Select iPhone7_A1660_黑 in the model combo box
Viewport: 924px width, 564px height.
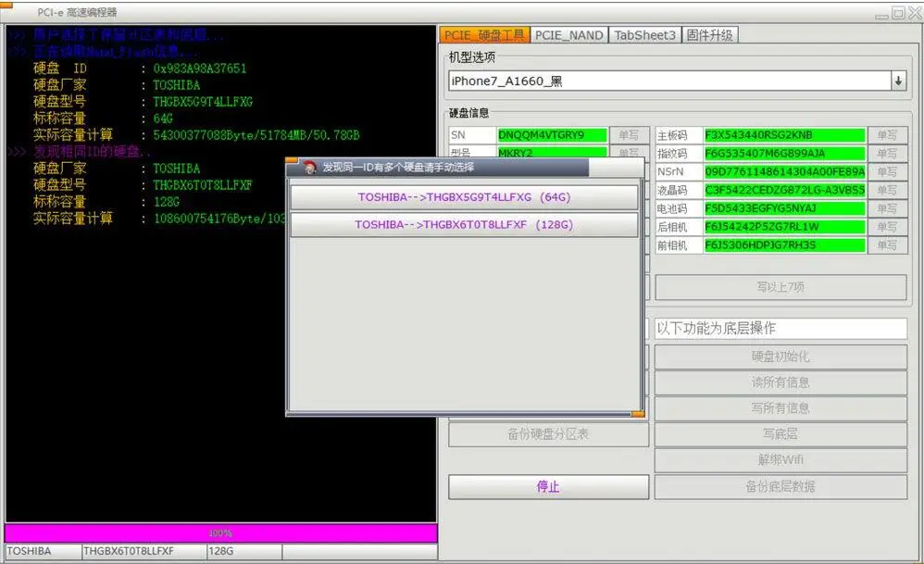tap(648, 81)
